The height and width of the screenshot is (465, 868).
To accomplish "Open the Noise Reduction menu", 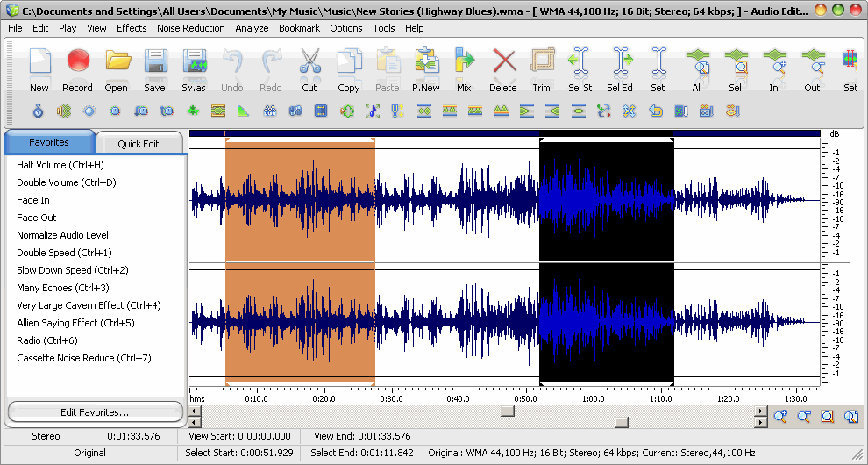I will coord(191,28).
